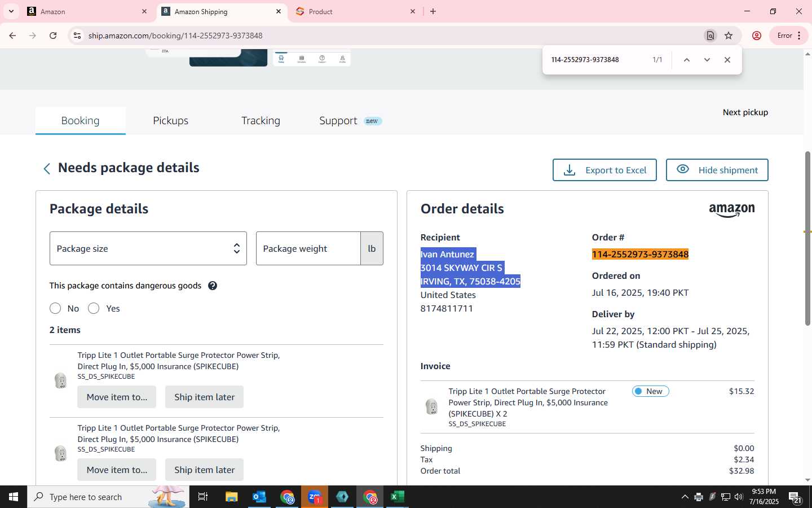
Task: Open site information icon in address bar
Action: click(x=77, y=36)
